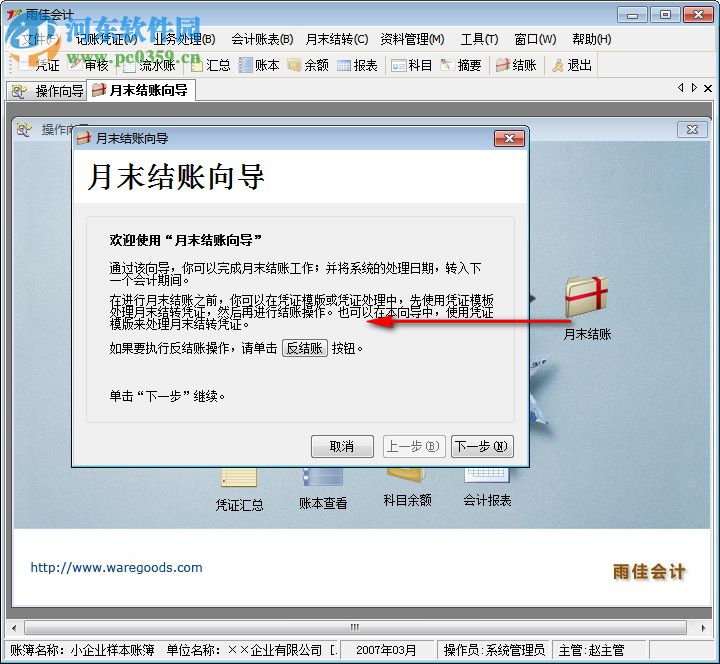Open the 会计账表(B) menu
720x664 pixels.
point(262,39)
